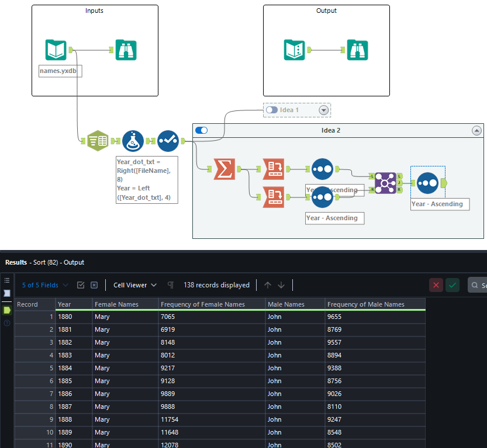487x448 pixels.
Task: Select the purple Join tool
Action: pos(385,183)
